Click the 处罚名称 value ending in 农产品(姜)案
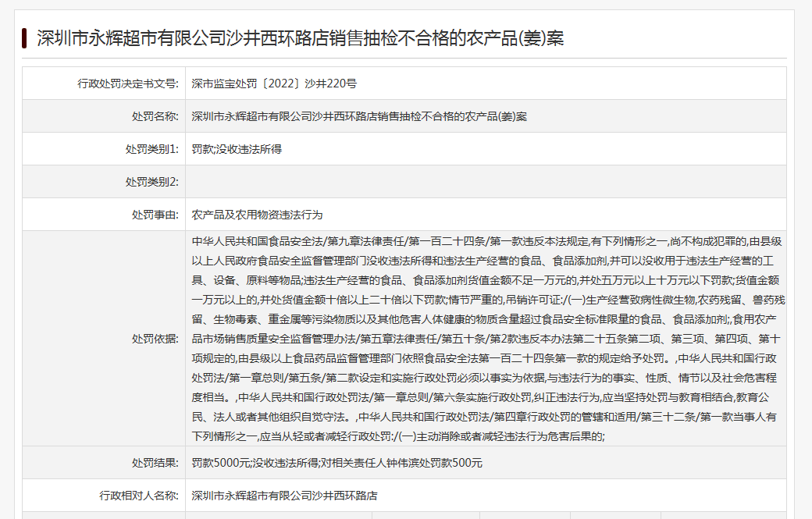Screen dimensions: 812x519 (359, 116)
